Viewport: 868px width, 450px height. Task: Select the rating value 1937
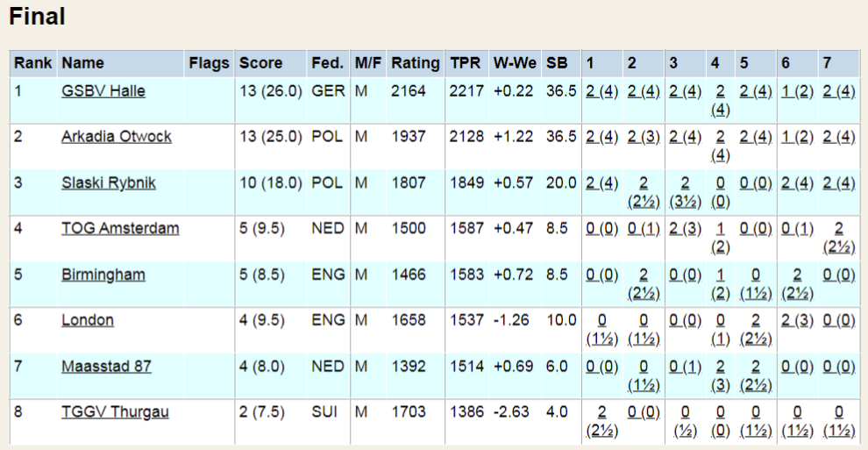click(x=409, y=137)
